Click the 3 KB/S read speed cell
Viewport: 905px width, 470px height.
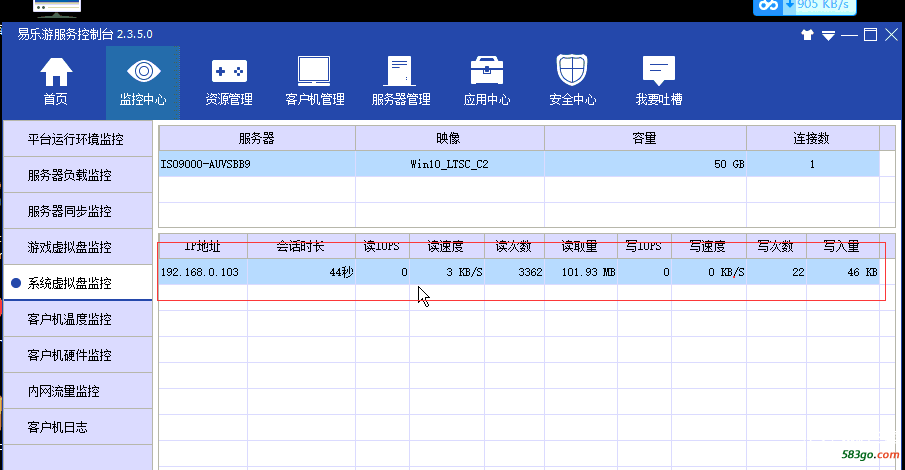[x=447, y=272]
